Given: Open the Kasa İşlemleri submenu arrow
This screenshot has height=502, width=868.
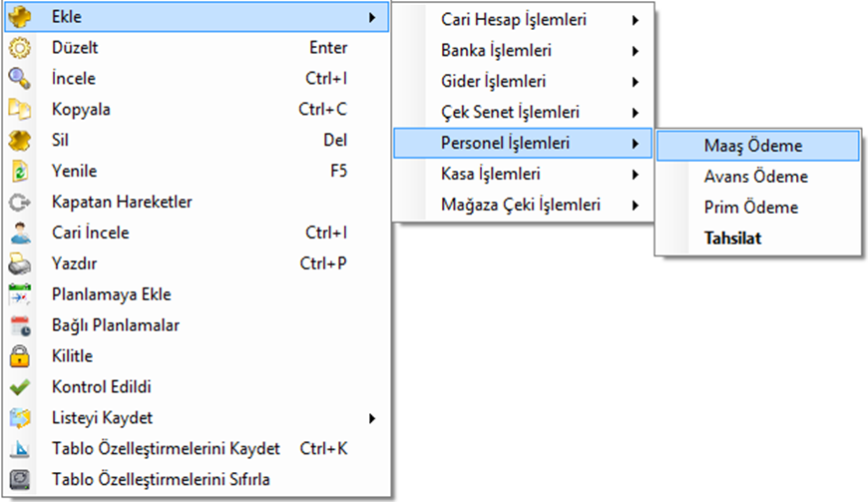Looking at the screenshot, I should pos(635,175).
